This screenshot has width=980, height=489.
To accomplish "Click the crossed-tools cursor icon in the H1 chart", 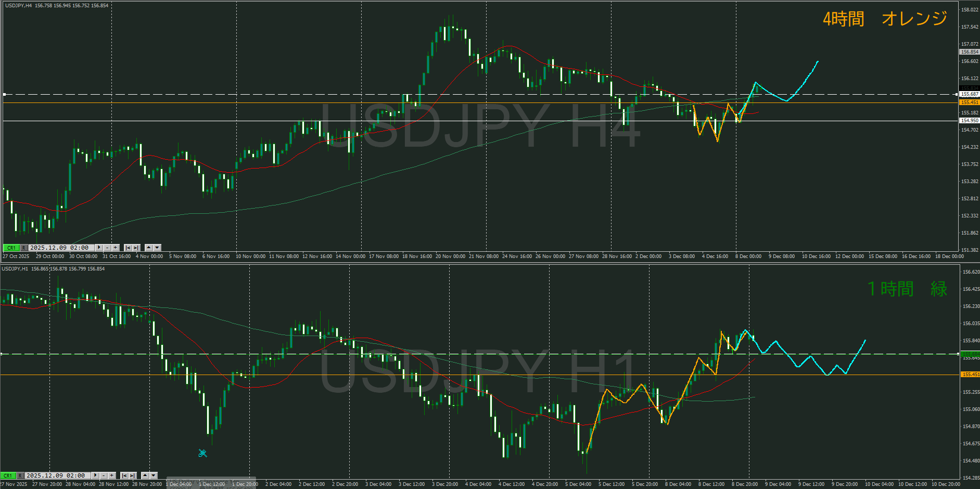I will tap(202, 453).
